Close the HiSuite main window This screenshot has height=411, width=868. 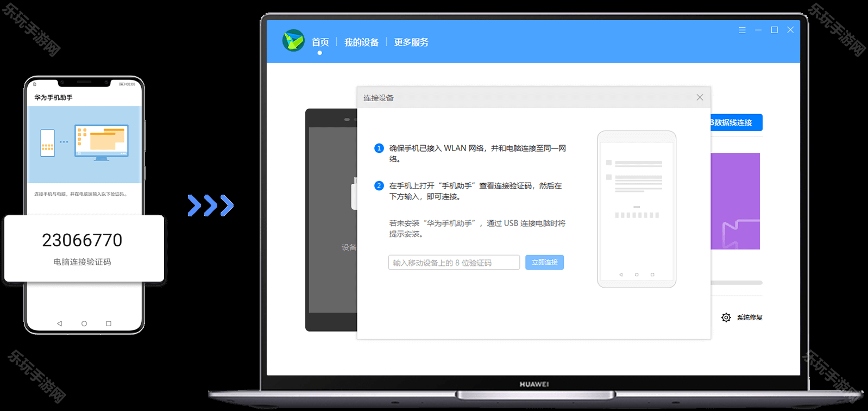click(x=790, y=30)
